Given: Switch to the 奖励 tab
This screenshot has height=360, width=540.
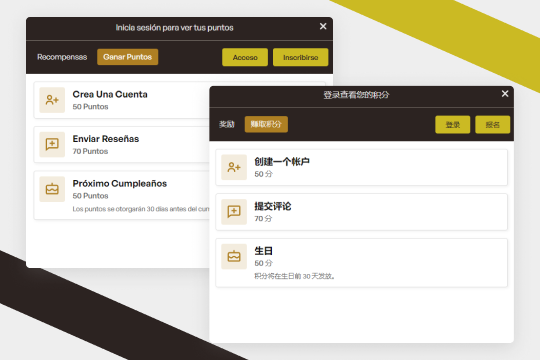Looking at the screenshot, I should pos(227,124).
